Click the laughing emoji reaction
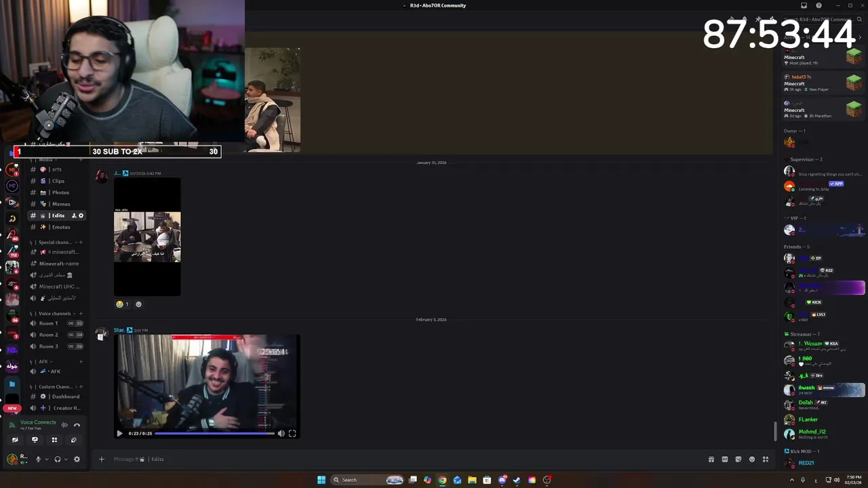Screen dimensions: 868x488 123,304
